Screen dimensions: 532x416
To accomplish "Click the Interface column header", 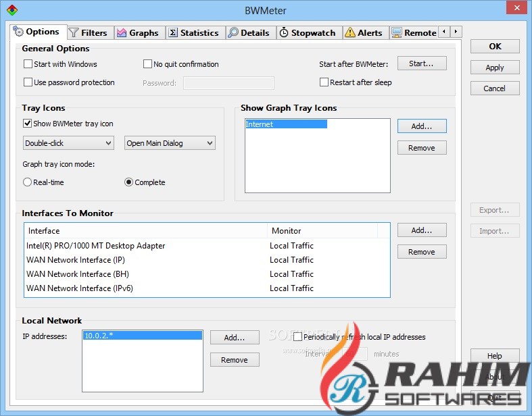I will (146, 231).
